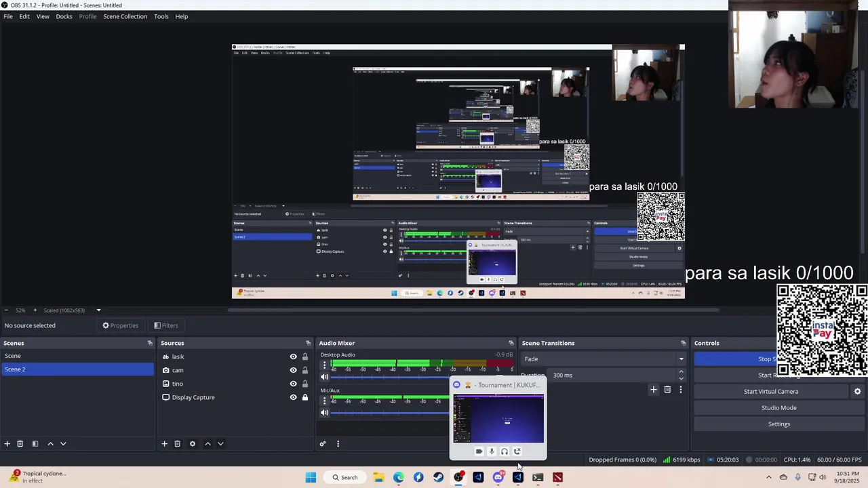Hide the Display Capture source with its eye icon
868x488 pixels.
click(x=293, y=397)
